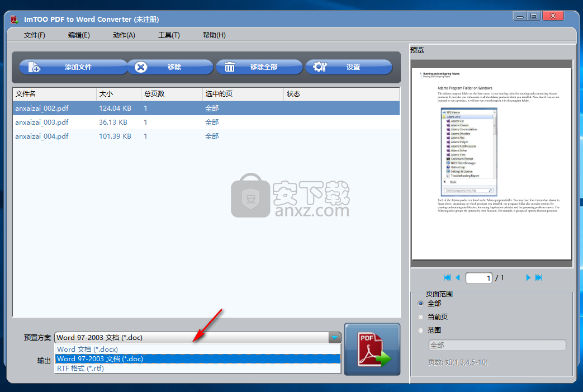583x392 pixels.
Task: Select the 当前页 radio button
Action: (x=421, y=317)
